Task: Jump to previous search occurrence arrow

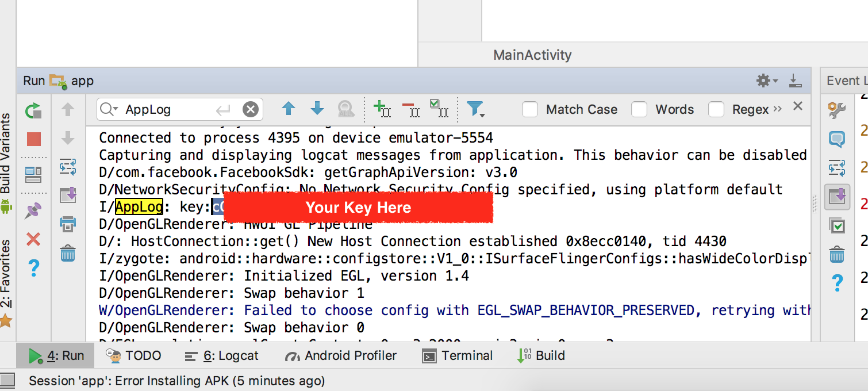Action: [x=289, y=109]
